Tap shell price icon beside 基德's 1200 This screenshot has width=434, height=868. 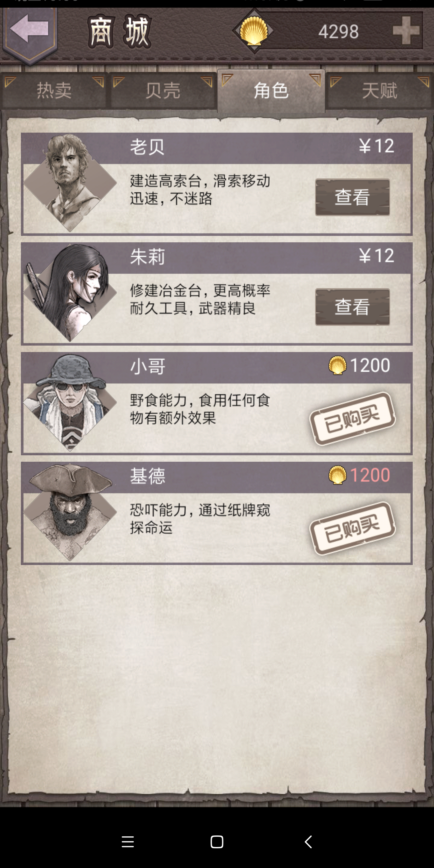point(337,475)
